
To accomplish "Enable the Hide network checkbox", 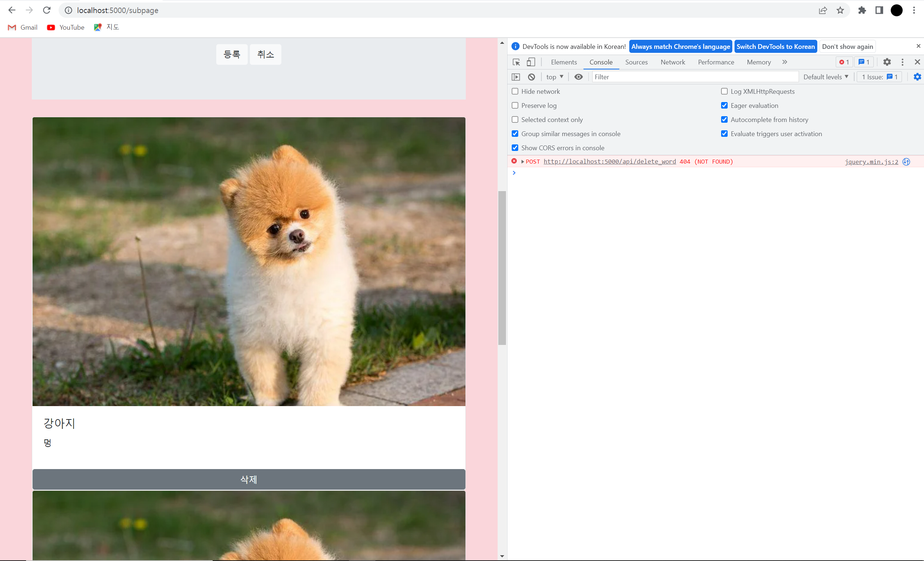I will (515, 92).
